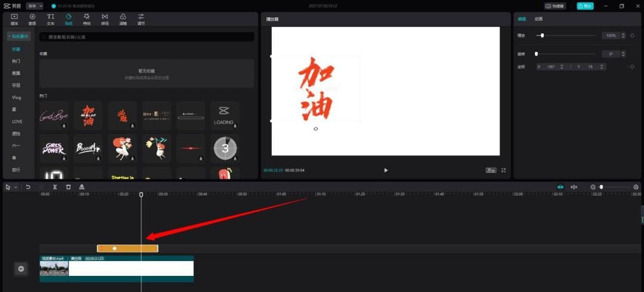
Task: Click the undo arrow in timeline toolbar
Action: 28,187
